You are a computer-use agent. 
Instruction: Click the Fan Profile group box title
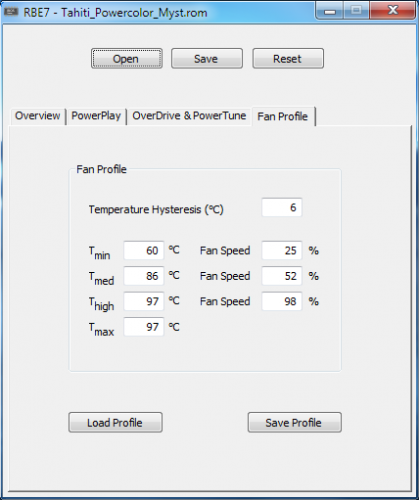click(x=101, y=169)
